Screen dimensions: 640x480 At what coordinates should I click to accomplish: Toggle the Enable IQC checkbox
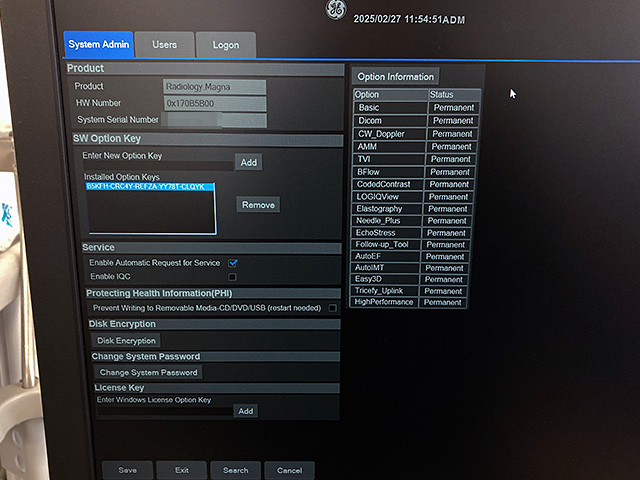[233, 277]
